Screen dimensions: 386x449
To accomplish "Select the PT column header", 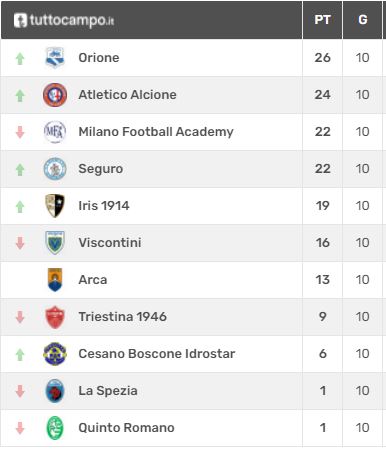I will pos(322,20).
